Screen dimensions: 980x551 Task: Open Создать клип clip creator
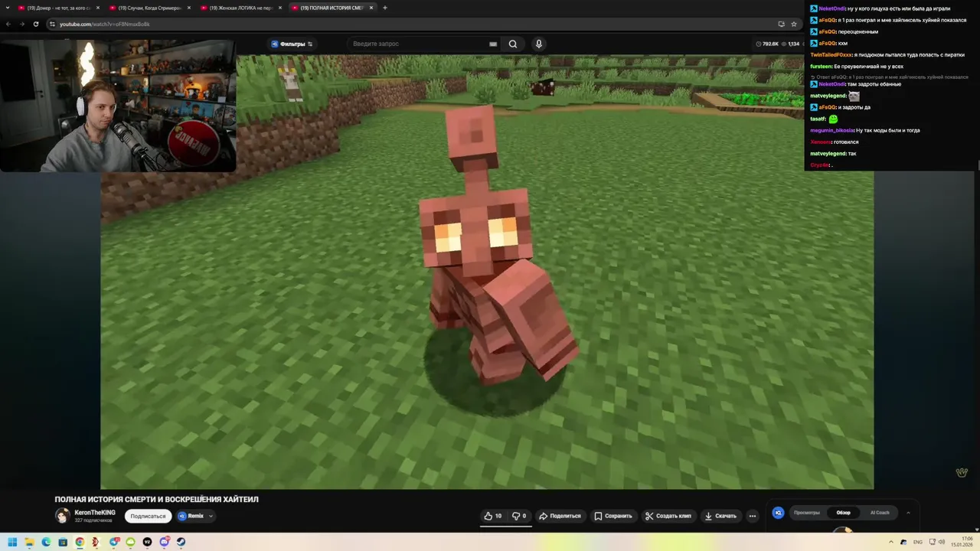click(x=668, y=516)
